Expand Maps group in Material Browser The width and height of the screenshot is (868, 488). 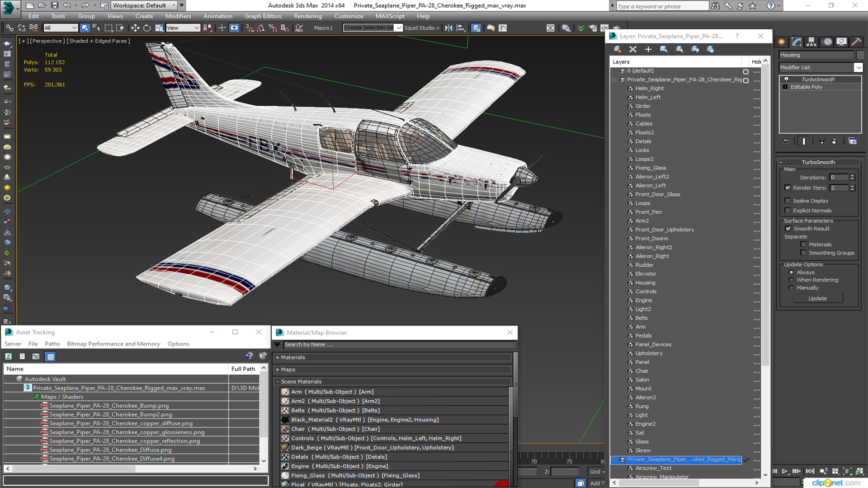[x=277, y=370]
